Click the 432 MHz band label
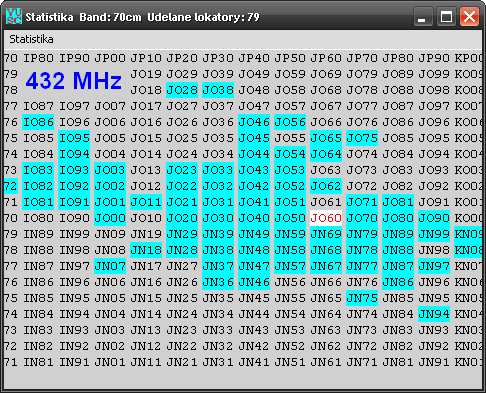This screenshot has width=486, height=393. (74, 81)
